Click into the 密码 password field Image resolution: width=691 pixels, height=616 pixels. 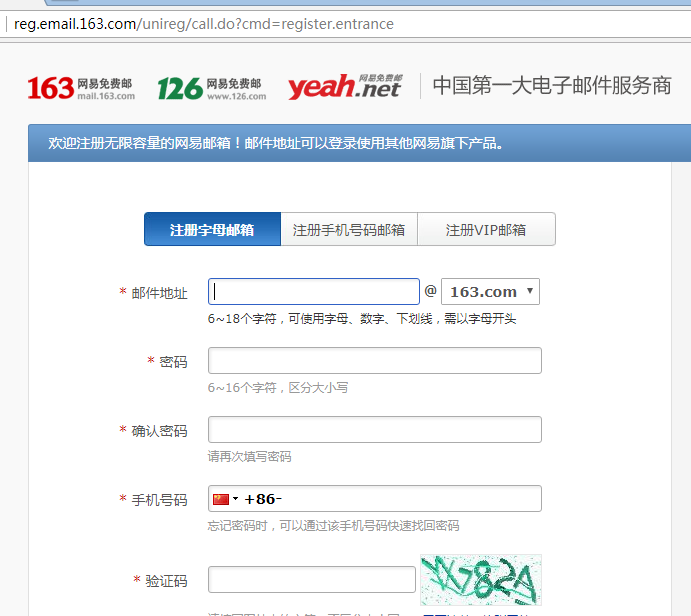[x=374, y=361]
